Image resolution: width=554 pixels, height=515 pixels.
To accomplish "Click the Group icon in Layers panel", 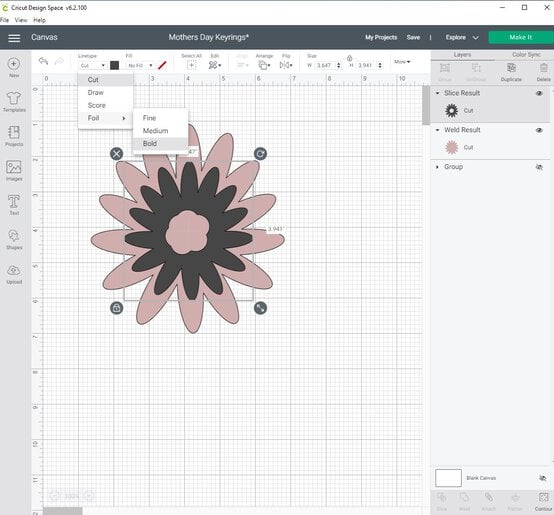I will tap(445, 67).
